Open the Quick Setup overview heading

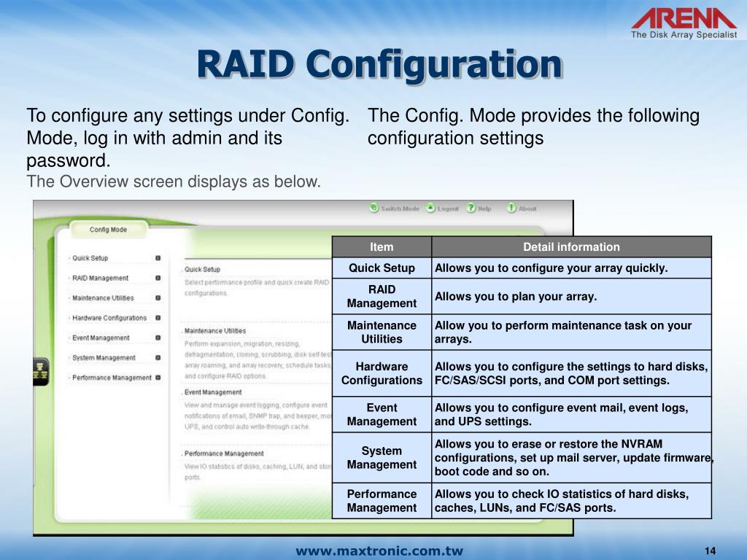(x=202, y=270)
